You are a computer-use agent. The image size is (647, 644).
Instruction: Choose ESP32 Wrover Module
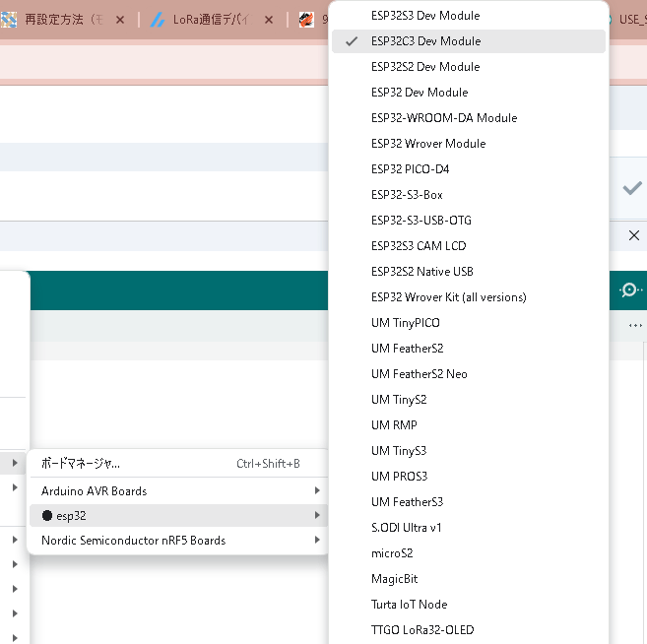click(469, 144)
